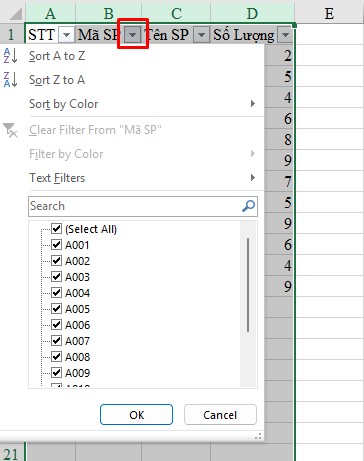Click the A005 list label
The width and height of the screenshot is (364, 461).
click(x=77, y=309)
